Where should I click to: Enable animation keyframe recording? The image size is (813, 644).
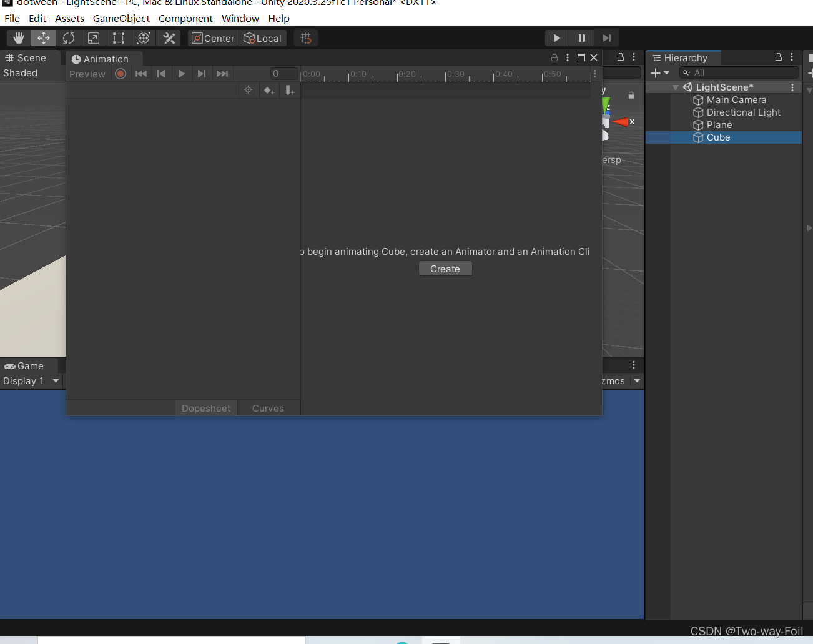(x=121, y=74)
